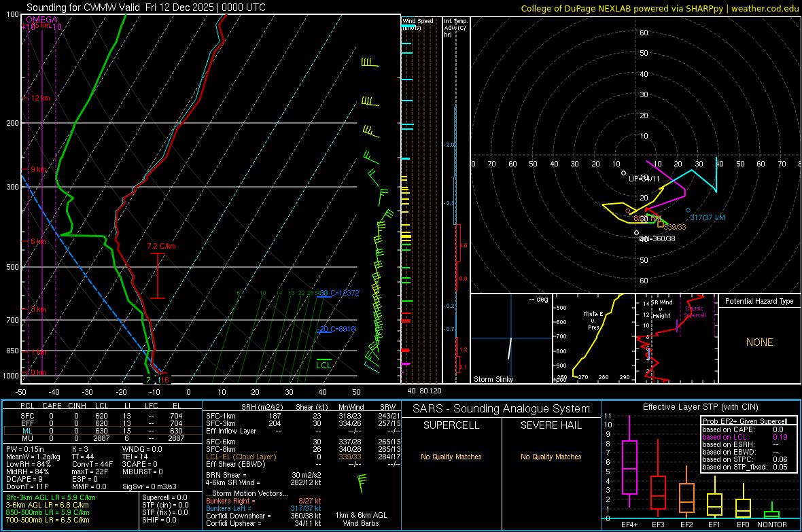Select the magenta 'OMEGA' label

[x=42, y=20]
